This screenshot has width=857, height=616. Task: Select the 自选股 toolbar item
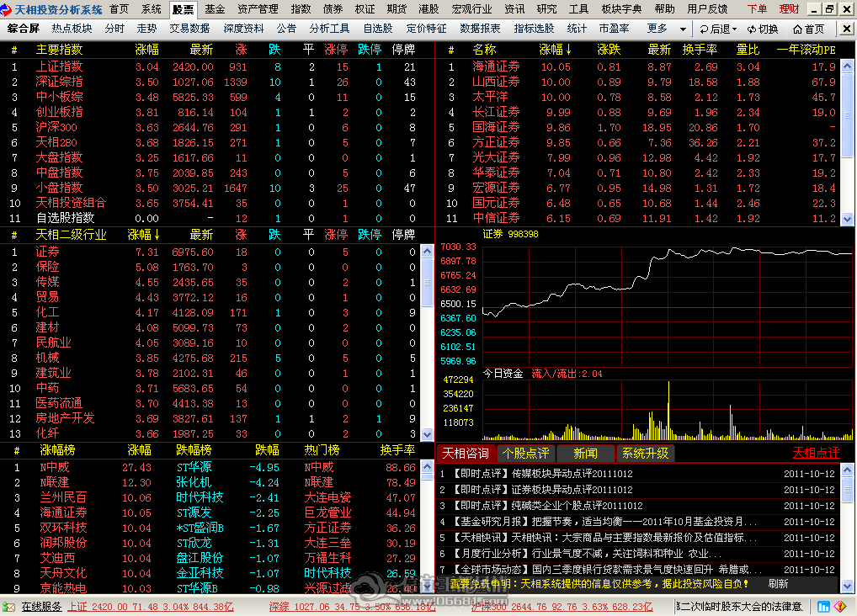coord(378,29)
